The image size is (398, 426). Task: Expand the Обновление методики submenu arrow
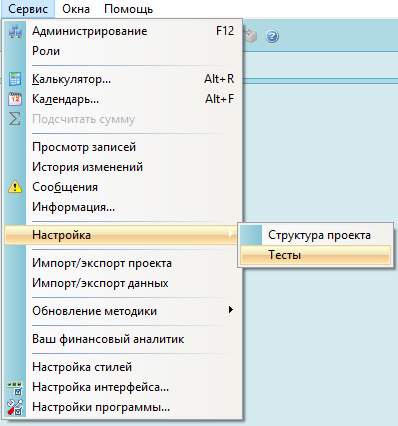click(x=230, y=310)
